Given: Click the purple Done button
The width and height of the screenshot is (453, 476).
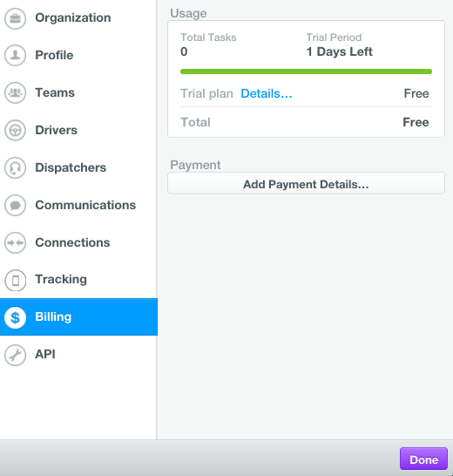Looking at the screenshot, I should 423,459.
